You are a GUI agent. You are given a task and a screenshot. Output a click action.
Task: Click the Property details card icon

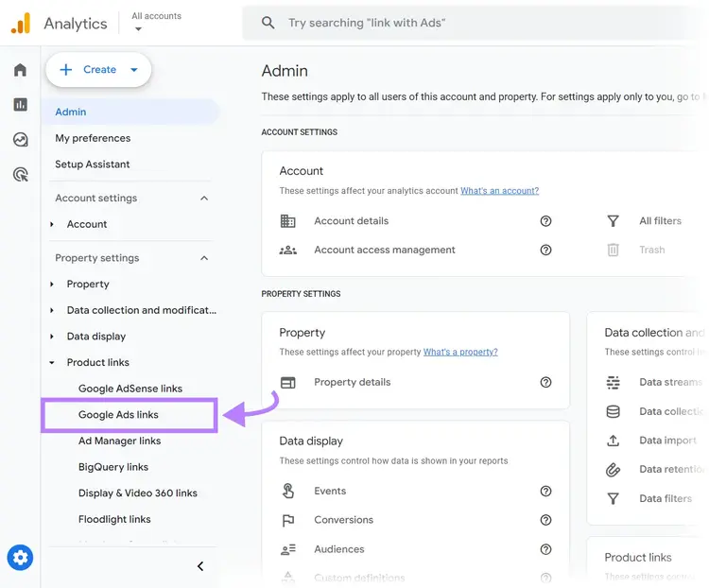pos(287,383)
